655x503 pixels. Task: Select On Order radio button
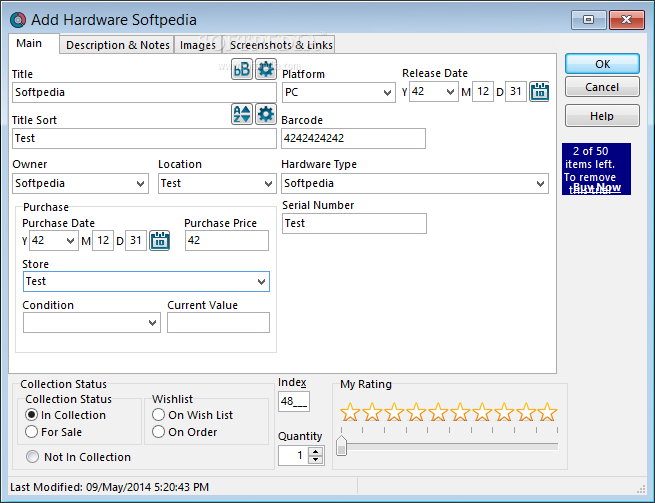[x=158, y=432]
